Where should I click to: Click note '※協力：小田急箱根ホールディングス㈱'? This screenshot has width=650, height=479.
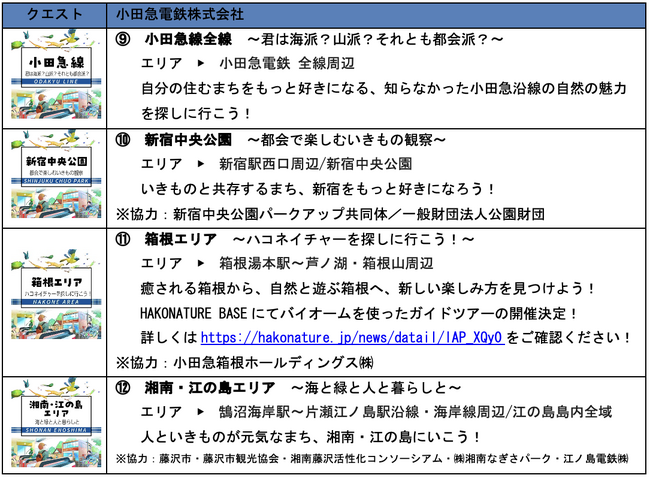(x=245, y=362)
